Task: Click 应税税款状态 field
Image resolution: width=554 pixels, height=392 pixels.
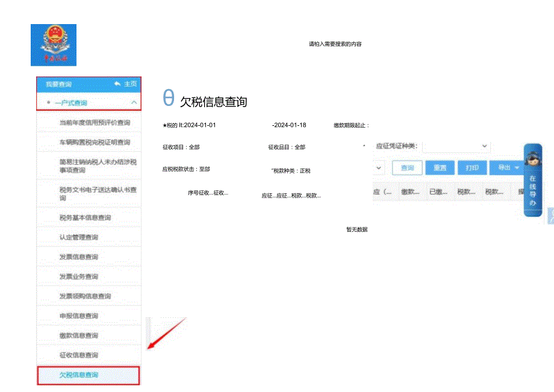Action: coord(186,169)
